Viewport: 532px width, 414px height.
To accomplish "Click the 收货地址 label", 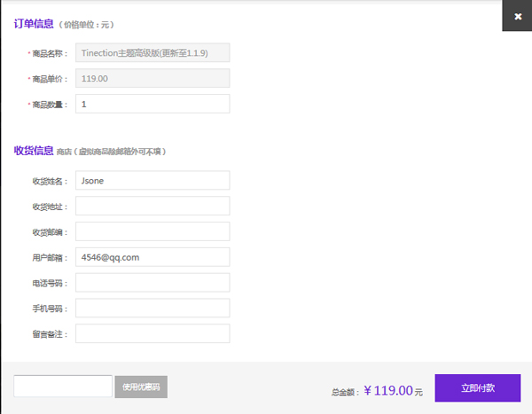I will coord(50,207).
